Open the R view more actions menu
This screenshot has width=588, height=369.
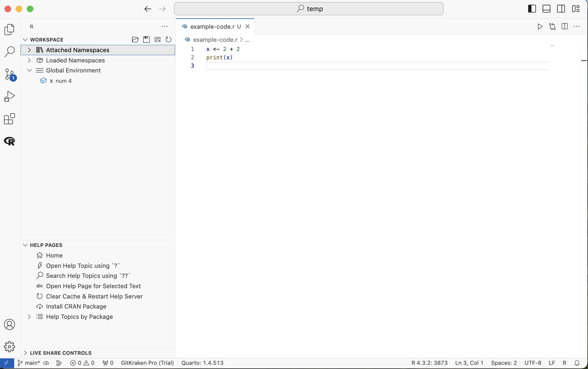pos(165,27)
